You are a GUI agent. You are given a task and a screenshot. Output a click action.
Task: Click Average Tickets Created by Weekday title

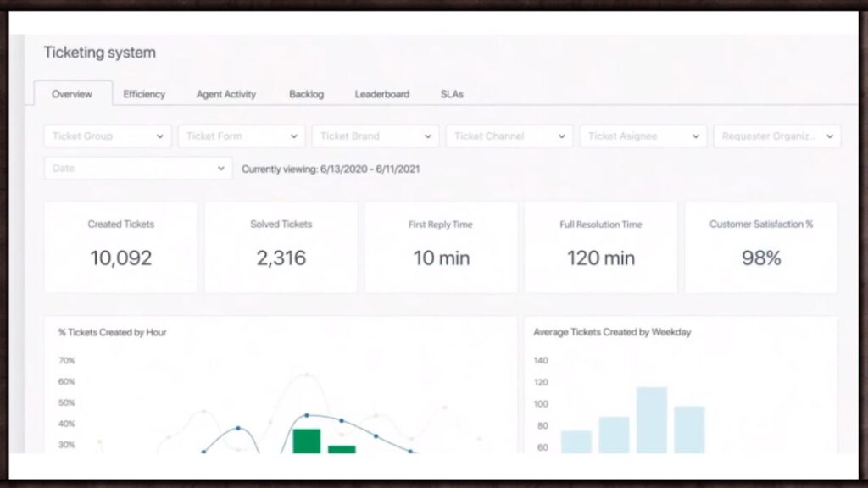[612, 332]
